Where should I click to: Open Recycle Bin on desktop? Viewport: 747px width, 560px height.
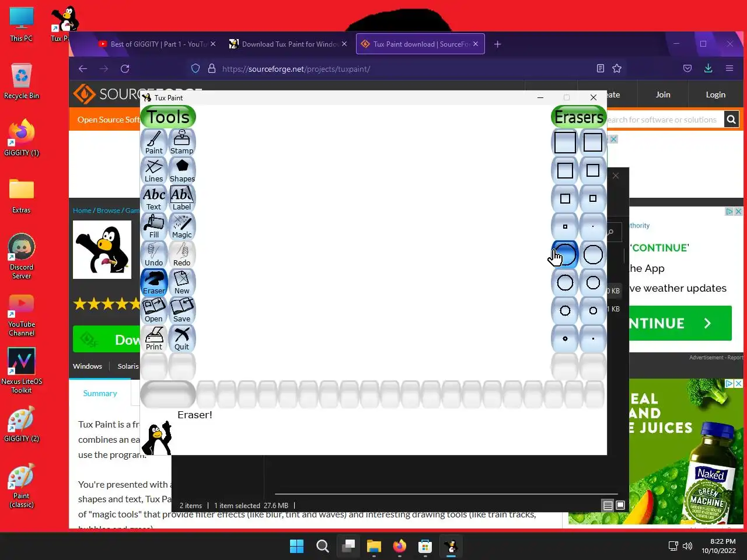coord(22,81)
